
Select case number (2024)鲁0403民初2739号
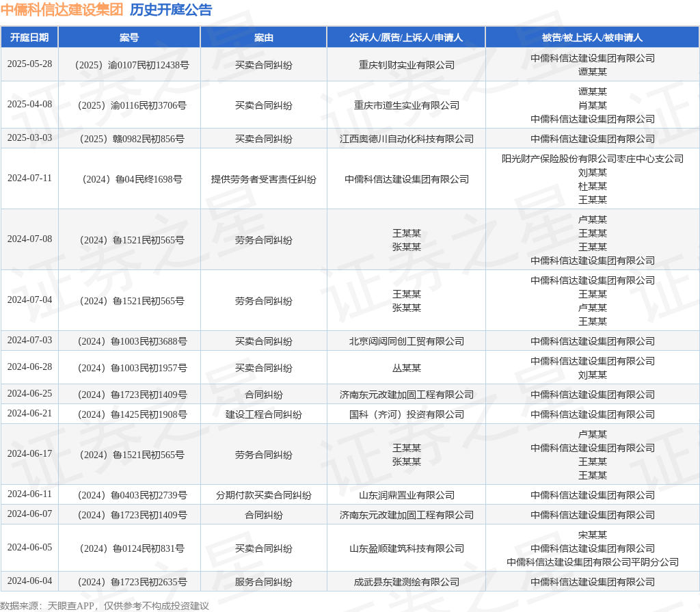(132, 495)
